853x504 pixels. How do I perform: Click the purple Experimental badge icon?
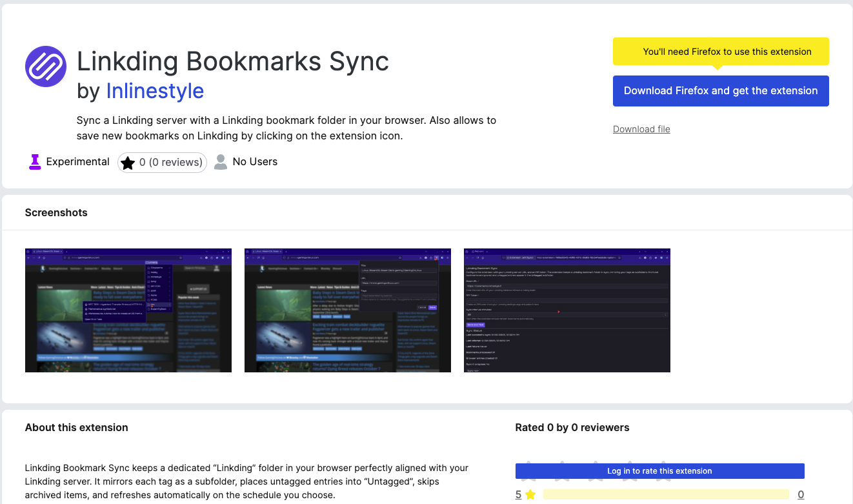35,162
